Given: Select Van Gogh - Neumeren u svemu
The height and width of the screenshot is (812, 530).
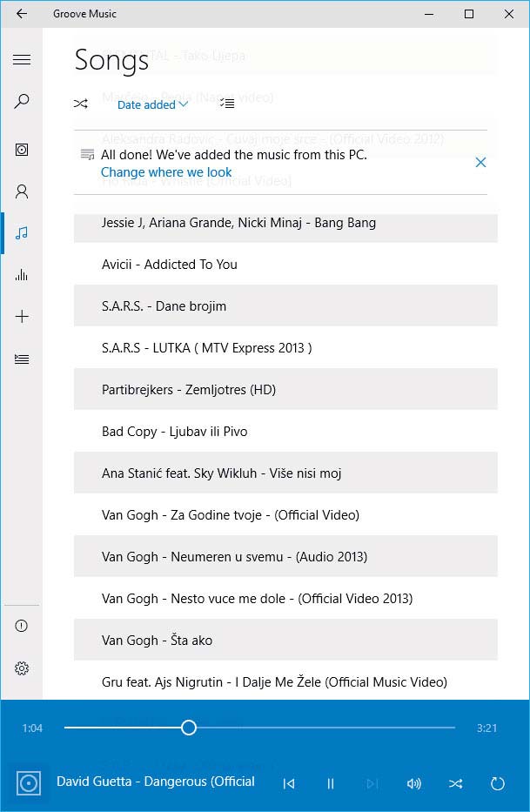Looking at the screenshot, I should [x=285, y=556].
